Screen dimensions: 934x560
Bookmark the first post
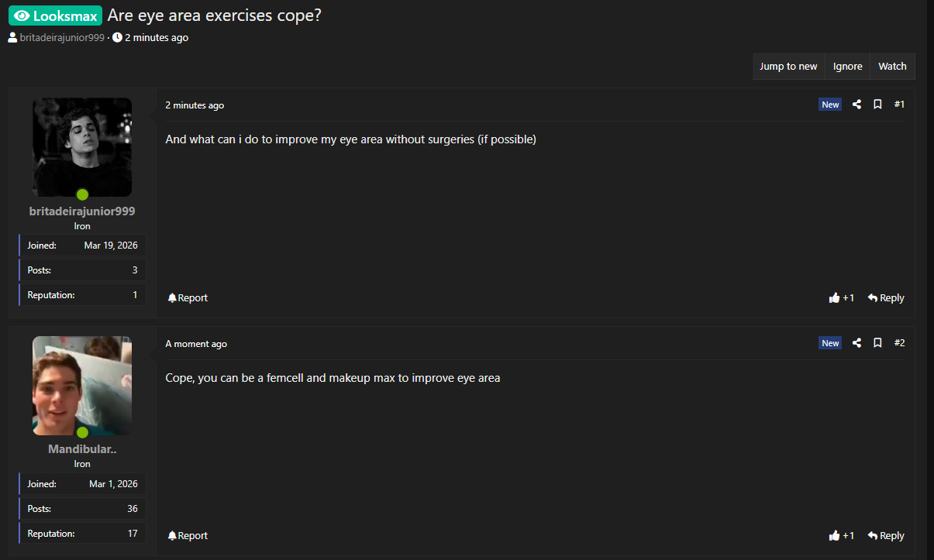[877, 105]
